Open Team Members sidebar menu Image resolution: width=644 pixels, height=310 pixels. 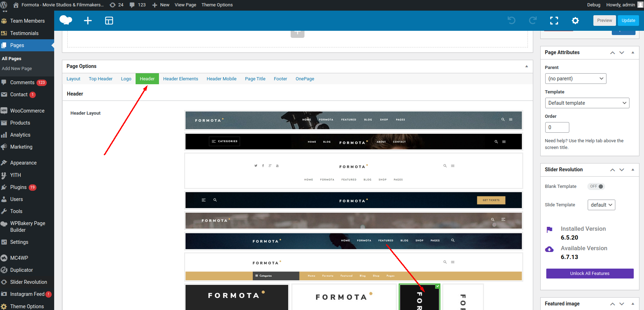[27, 21]
